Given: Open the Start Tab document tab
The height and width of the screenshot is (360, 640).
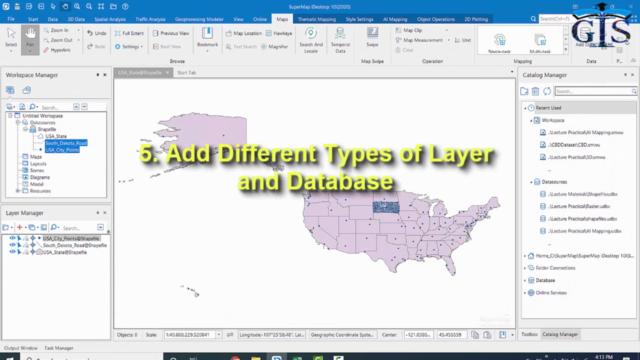Looking at the screenshot, I should click(x=187, y=73).
